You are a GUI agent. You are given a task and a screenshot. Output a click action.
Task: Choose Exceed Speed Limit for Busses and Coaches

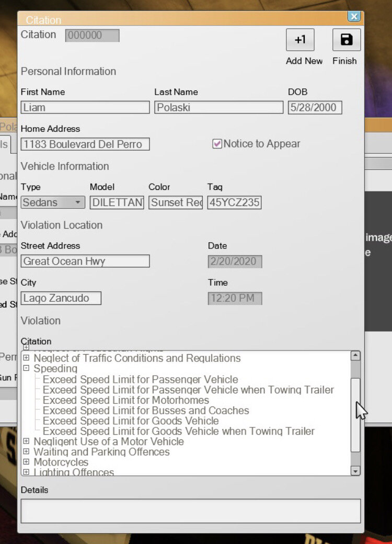(x=146, y=411)
